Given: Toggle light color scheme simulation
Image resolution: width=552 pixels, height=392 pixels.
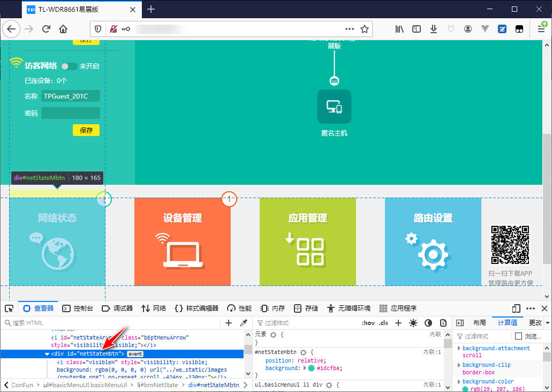Looking at the screenshot, I should click(x=413, y=323).
